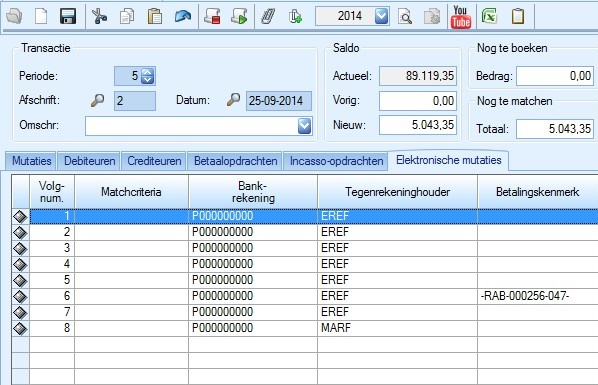598x385 pixels.
Task: Click diamond marker of row 1
Action: (20, 216)
